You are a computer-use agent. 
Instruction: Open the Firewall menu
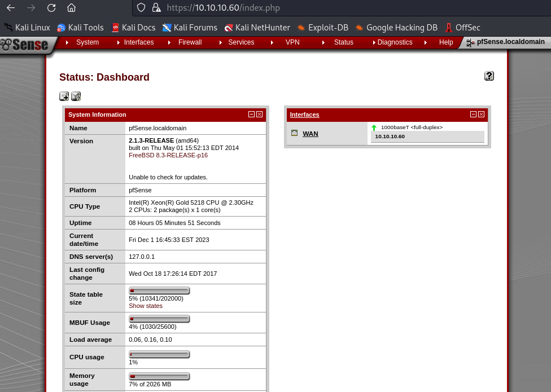pos(190,42)
